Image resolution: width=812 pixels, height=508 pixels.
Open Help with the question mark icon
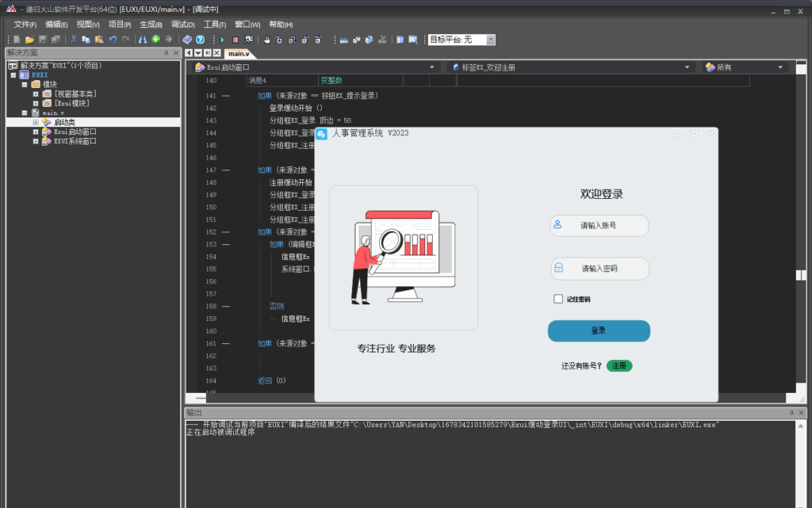200,38
